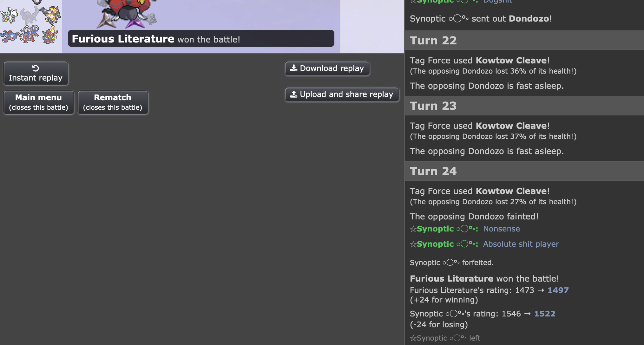
Task: Click the fainted greyed-out Pokémon team icon
Action: point(30,15)
